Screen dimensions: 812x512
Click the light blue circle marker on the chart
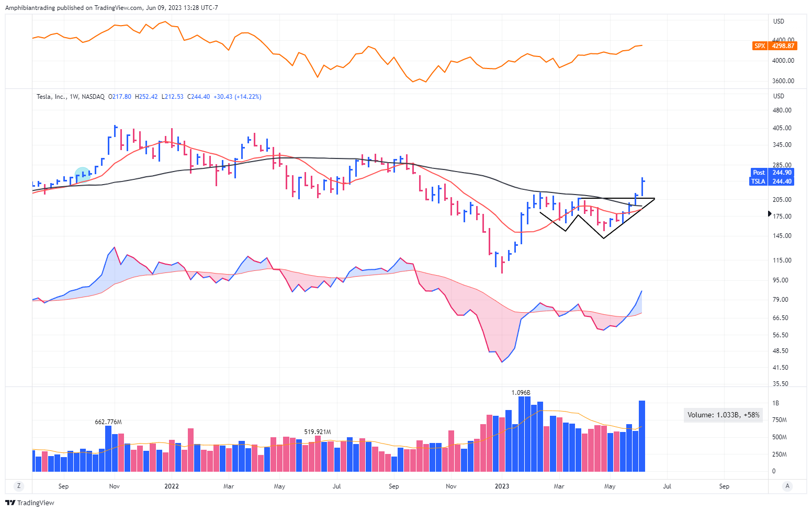[83, 175]
